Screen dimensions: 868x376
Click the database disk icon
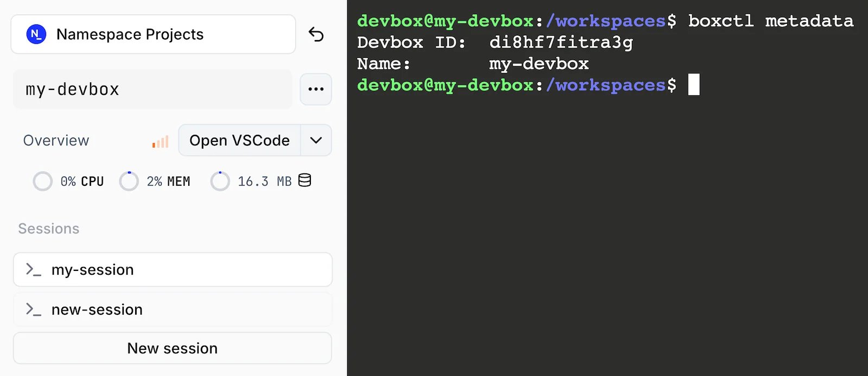pos(305,180)
